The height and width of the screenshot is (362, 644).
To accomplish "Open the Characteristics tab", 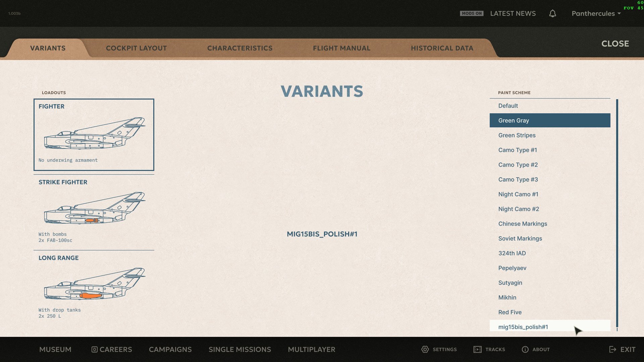I will [x=240, y=48].
